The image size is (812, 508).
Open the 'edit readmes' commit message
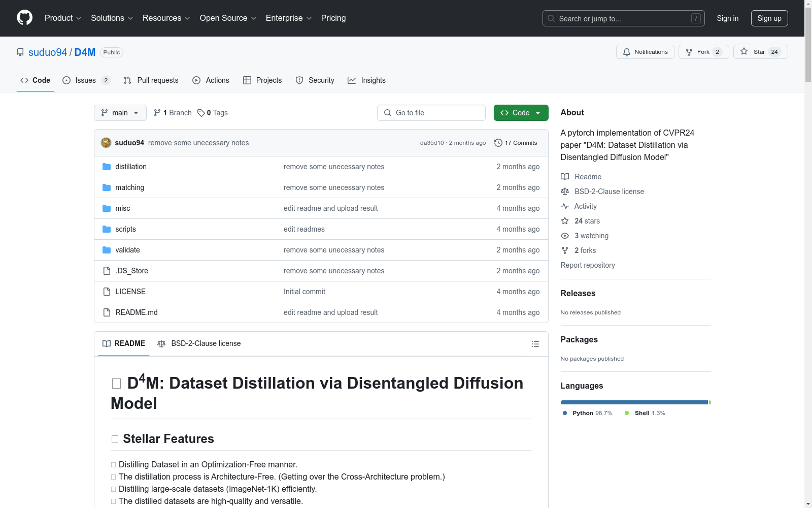pyautogui.click(x=304, y=229)
